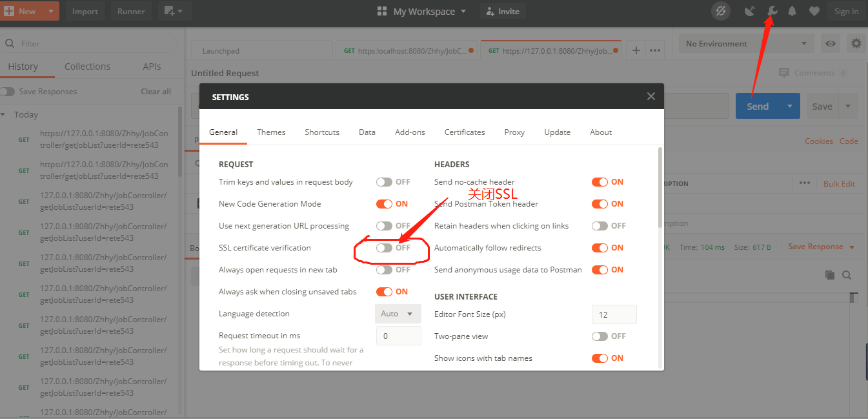868x419 pixels.
Task: Open the capture requests satellite icon
Action: (749, 11)
